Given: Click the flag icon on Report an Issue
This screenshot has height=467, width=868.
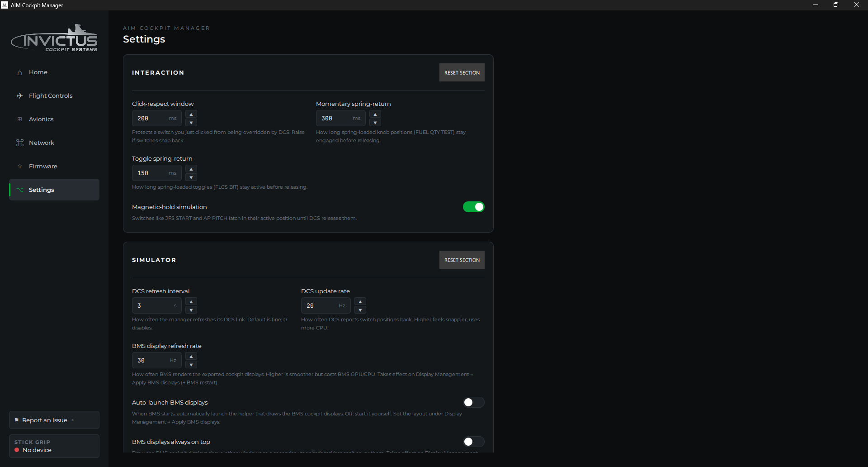Looking at the screenshot, I should pyautogui.click(x=17, y=420).
